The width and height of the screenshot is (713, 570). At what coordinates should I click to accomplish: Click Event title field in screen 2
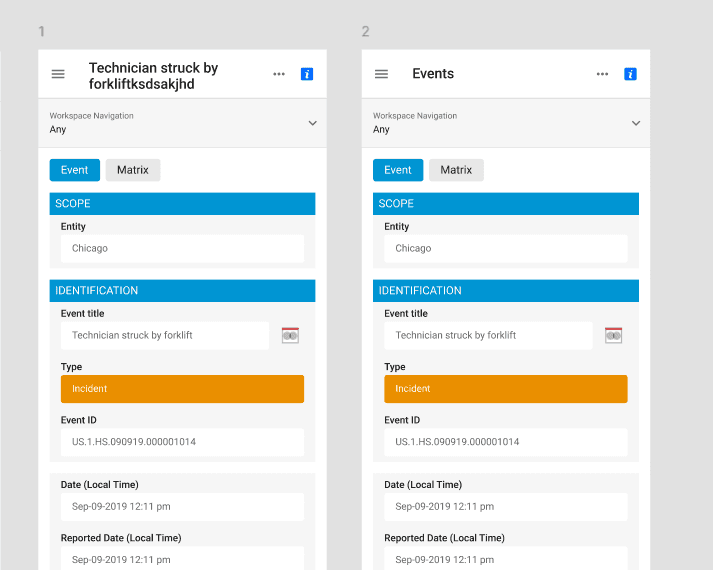pyautogui.click(x=488, y=335)
